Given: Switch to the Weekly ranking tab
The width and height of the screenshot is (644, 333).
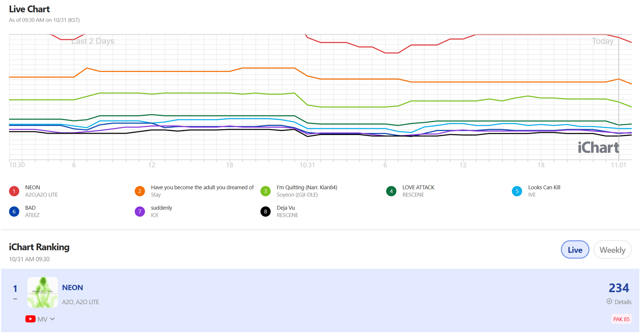Looking at the screenshot, I should (x=612, y=250).
